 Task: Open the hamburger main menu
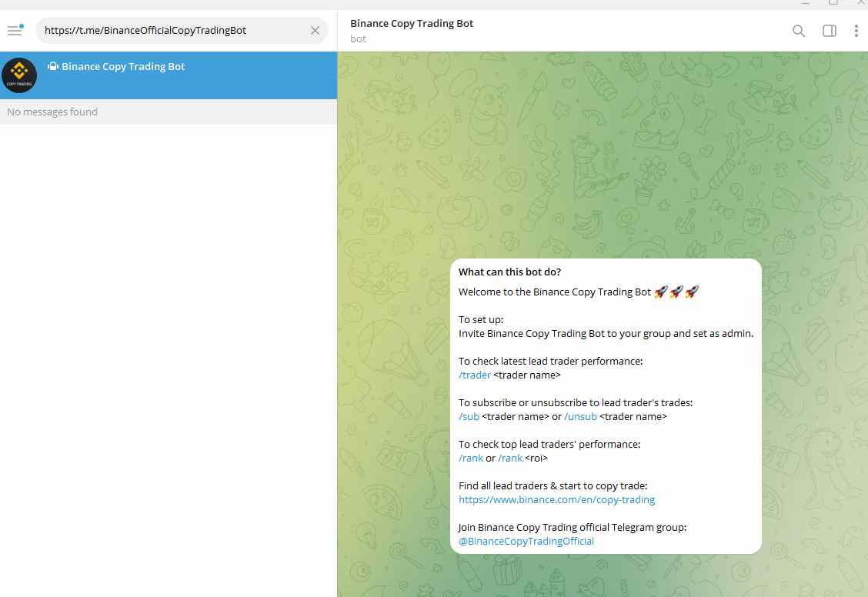(x=15, y=31)
